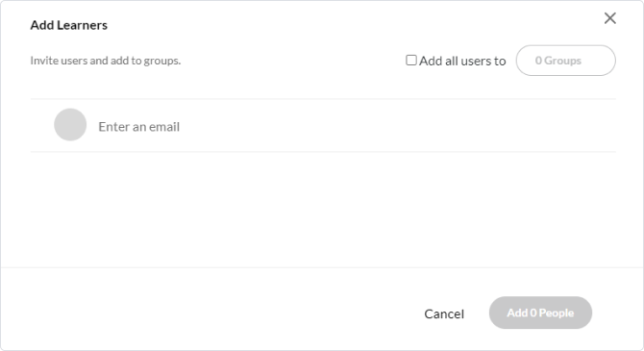Click the 'Enter an email' placeholder text
Viewport: 644px width, 351px height.
(138, 127)
